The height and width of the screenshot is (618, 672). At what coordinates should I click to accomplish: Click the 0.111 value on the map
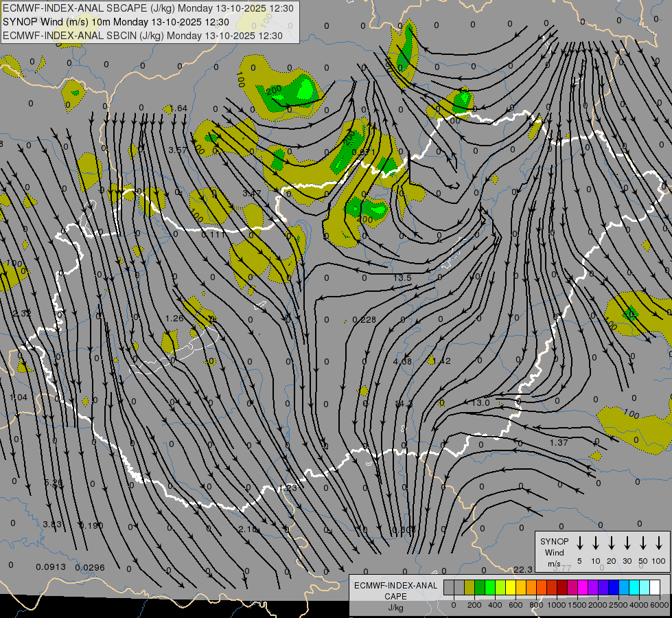[213, 235]
